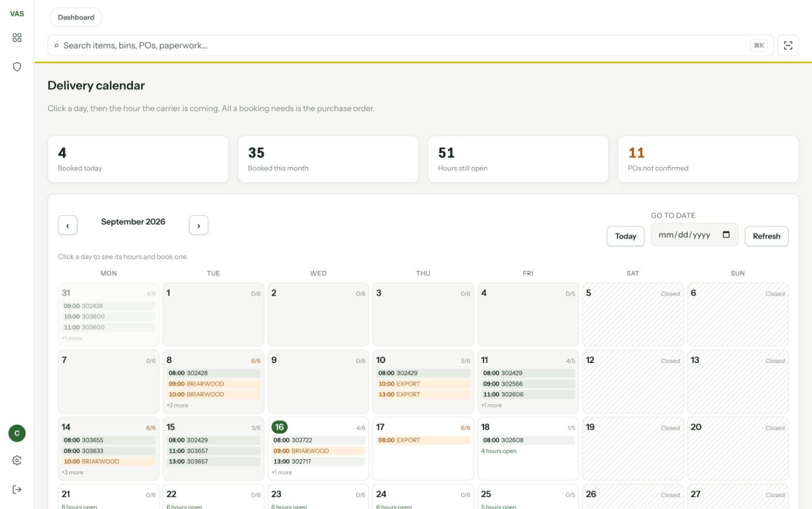812x509 pixels.
Task: Click '4 hours open' on day 18
Action: coord(499,451)
